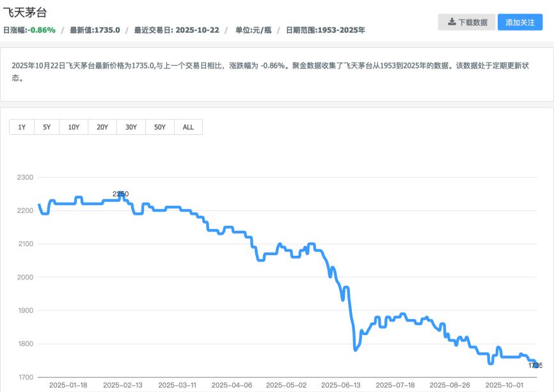Image resolution: width=554 pixels, height=392 pixels.
Task: Select the 50Y range option
Action: (159, 127)
